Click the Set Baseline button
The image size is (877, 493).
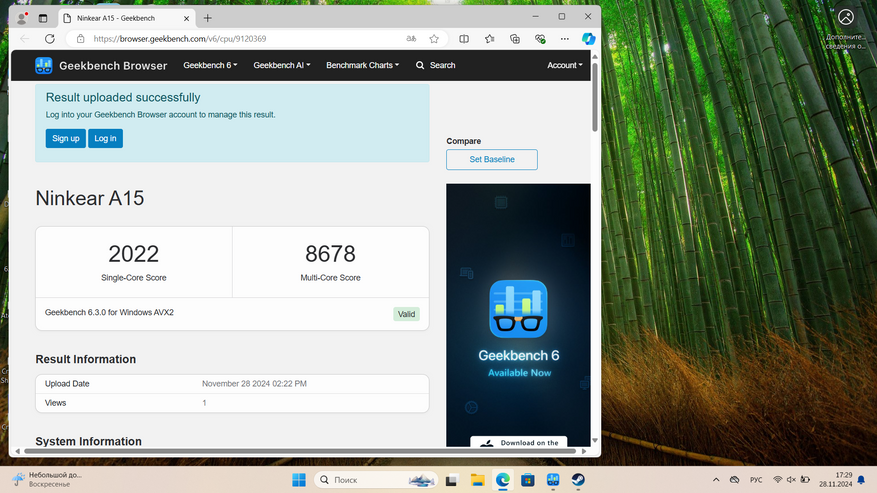tap(492, 159)
